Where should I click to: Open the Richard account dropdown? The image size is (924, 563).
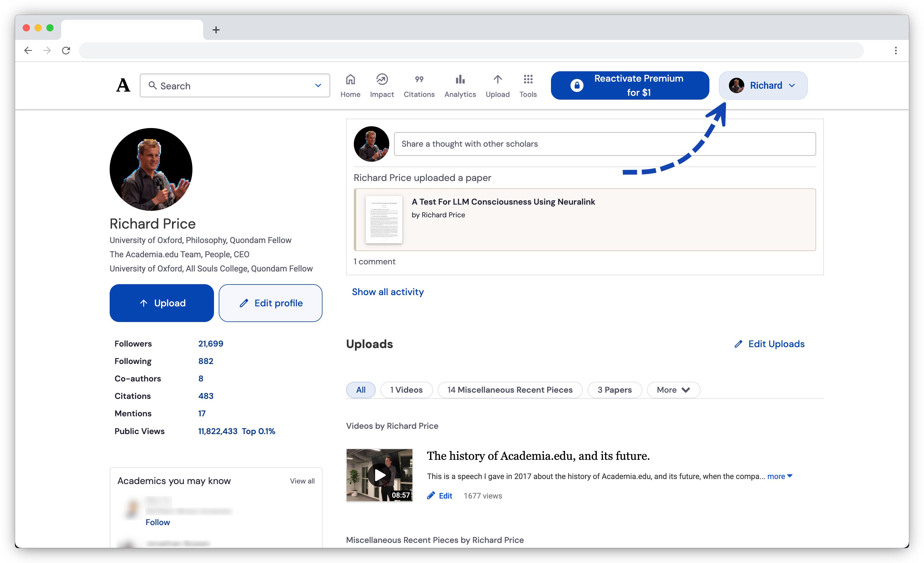[762, 85]
